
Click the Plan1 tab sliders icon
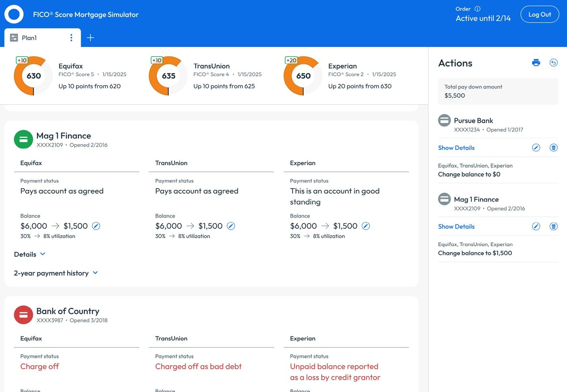(14, 38)
